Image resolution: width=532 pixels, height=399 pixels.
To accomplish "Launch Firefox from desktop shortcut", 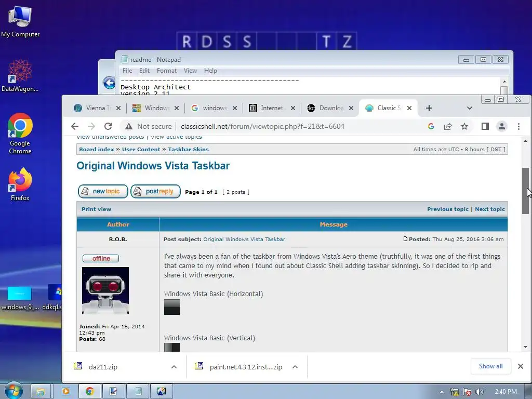I will (20, 184).
